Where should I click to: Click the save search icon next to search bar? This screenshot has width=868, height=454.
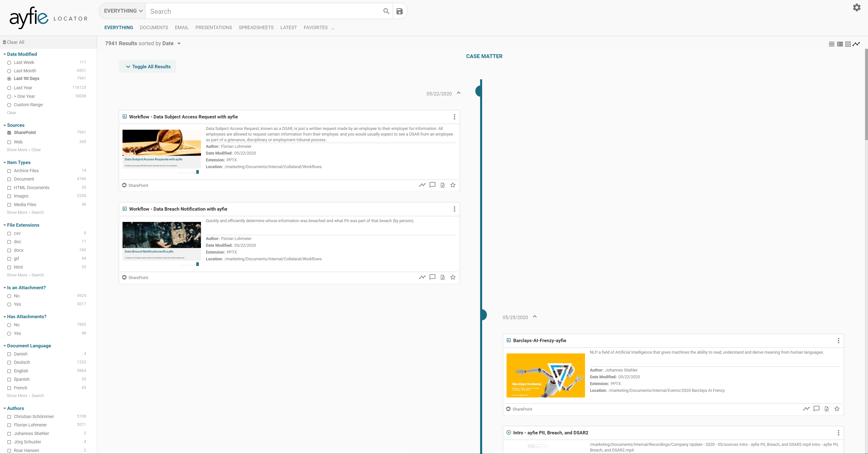tap(400, 11)
